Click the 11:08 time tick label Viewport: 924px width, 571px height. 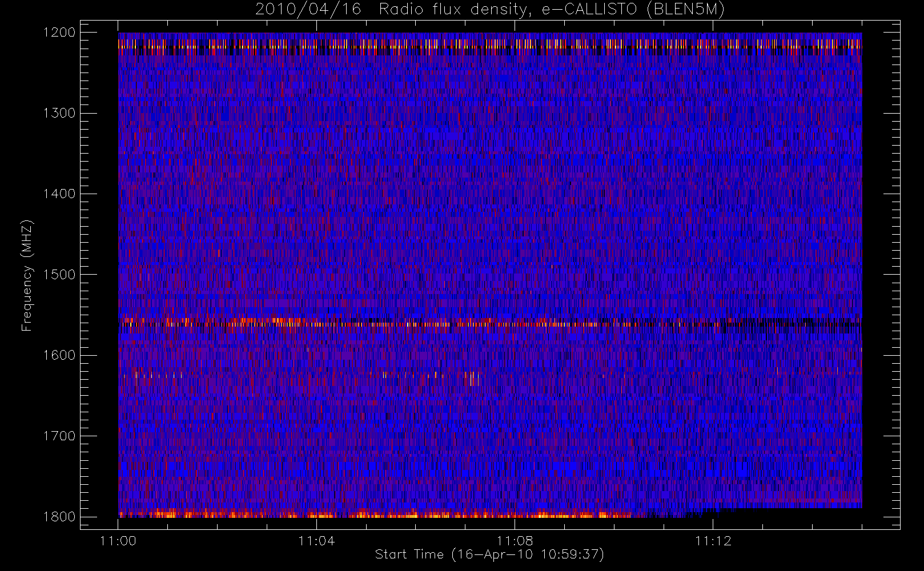(515, 541)
